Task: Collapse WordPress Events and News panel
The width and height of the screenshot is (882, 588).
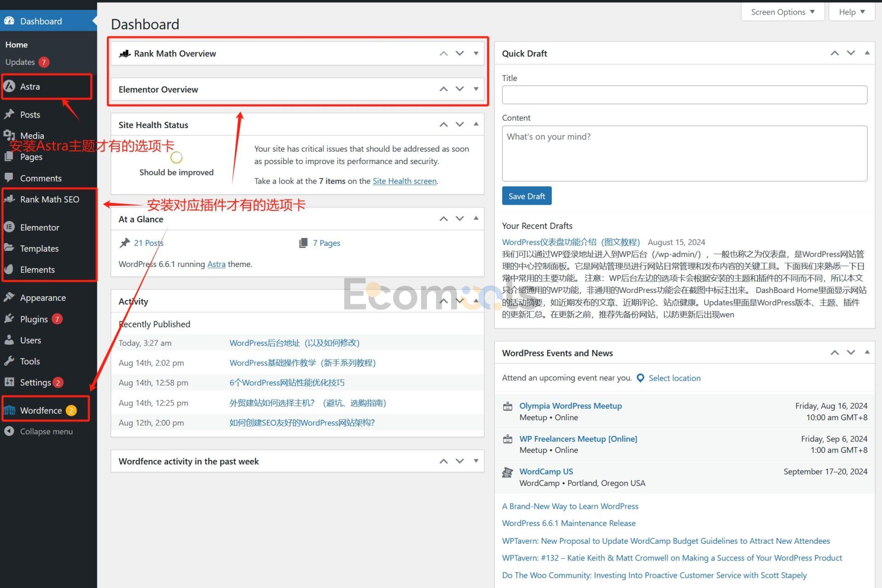Action: point(867,352)
